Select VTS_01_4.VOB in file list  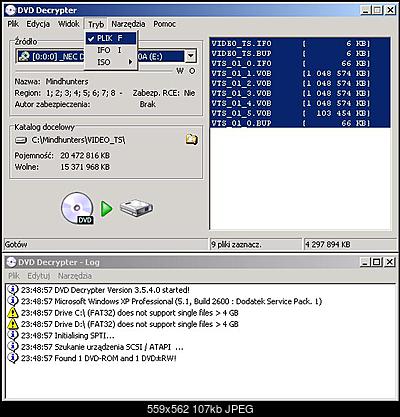pyautogui.click(x=300, y=103)
